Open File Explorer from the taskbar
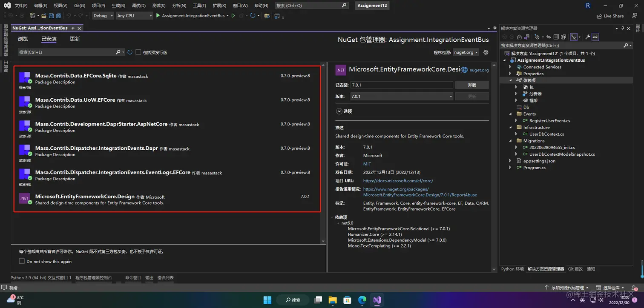 [x=333, y=300]
